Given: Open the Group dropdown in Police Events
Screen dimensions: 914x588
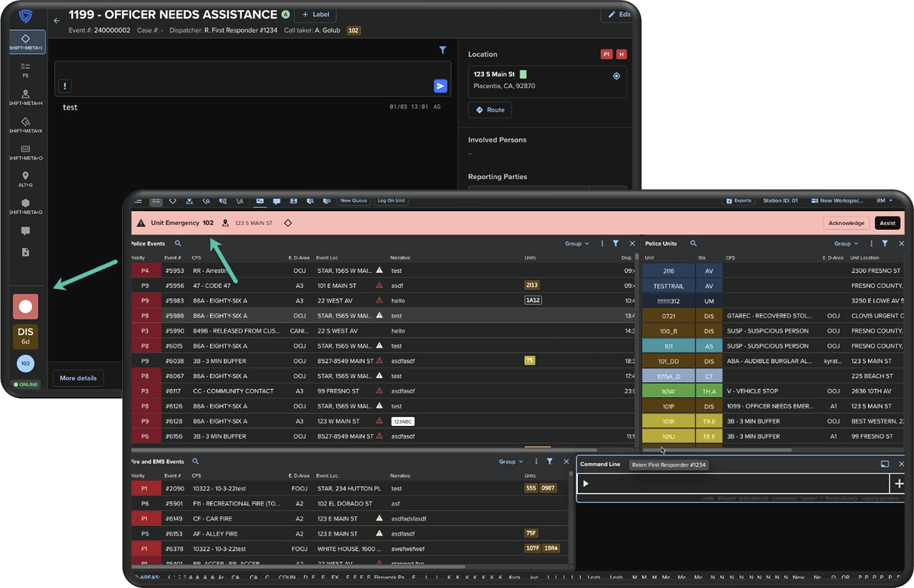Looking at the screenshot, I should coord(577,243).
